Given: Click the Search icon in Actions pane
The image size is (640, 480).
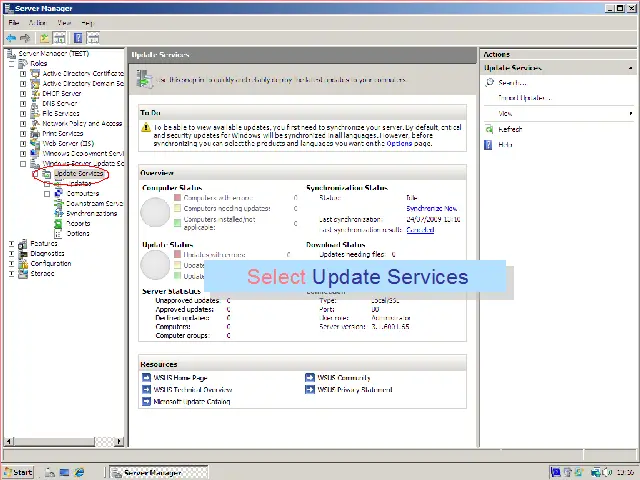Looking at the screenshot, I should click(x=489, y=82).
